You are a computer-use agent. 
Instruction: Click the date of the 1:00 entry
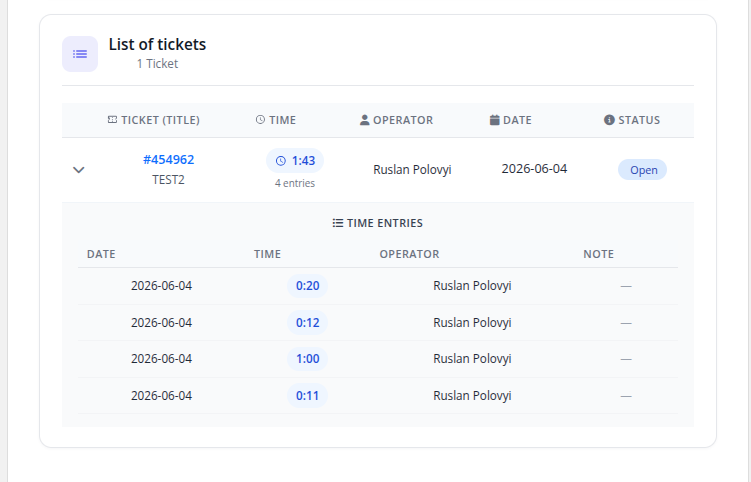point(161,359)
